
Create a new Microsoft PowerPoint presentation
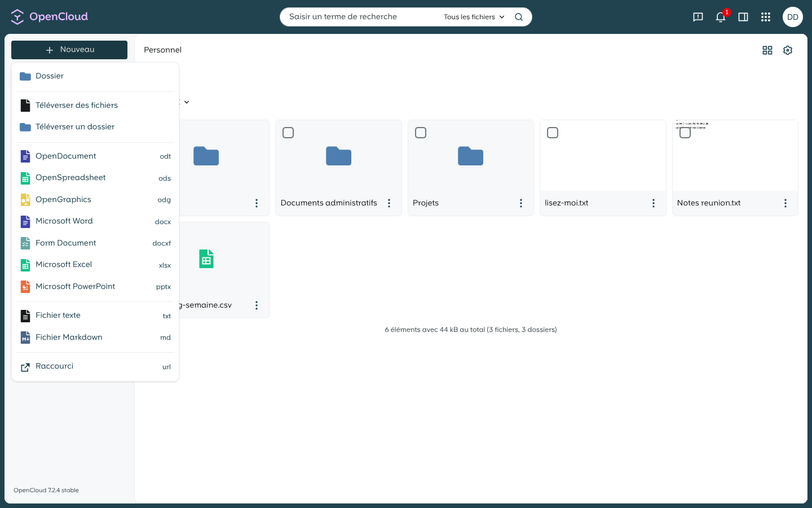[95, 287]
